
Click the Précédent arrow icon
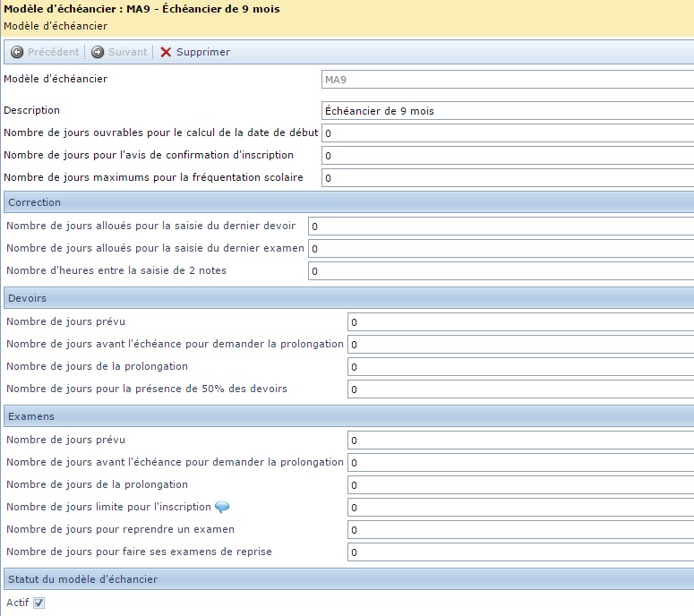click(x=16, y=53)
